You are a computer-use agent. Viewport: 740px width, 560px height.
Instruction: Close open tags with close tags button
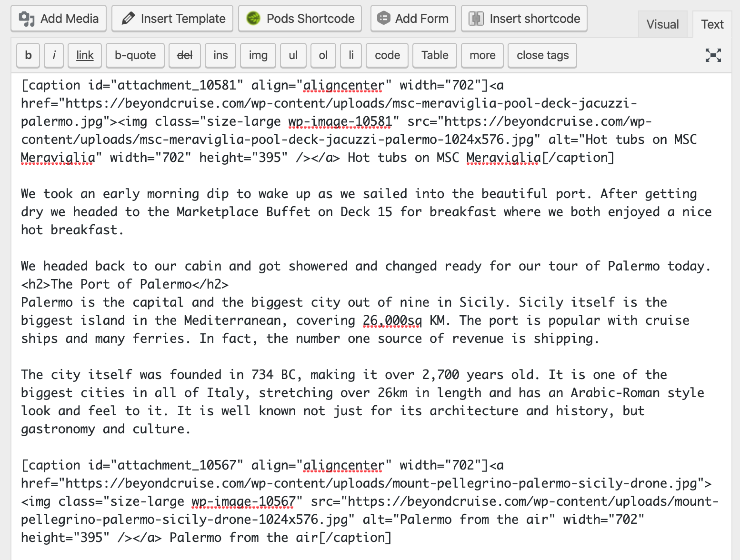point(542,56)
